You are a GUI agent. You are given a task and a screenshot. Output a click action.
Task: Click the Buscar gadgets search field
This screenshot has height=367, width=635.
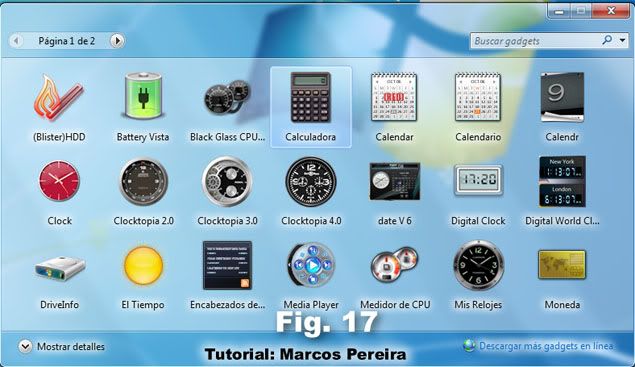[x=535, y=41]
